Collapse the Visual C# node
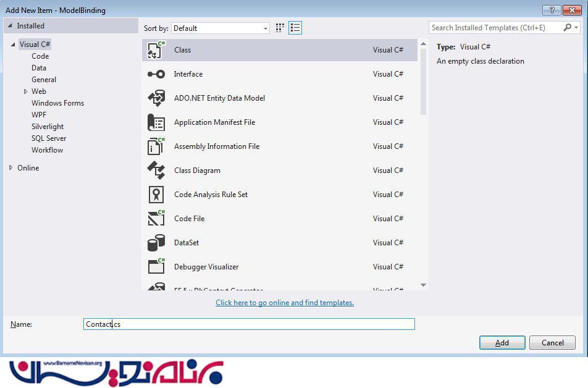 13,44
